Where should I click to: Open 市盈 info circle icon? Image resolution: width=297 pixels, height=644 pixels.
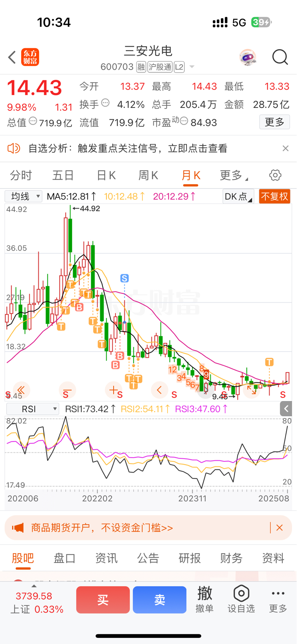(184, 121)
